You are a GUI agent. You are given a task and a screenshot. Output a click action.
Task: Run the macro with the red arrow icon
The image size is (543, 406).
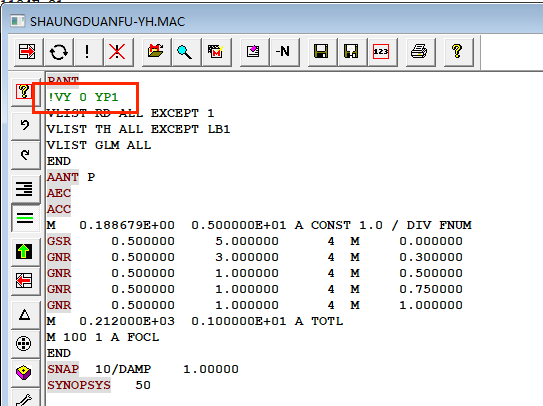coord(28,52)
